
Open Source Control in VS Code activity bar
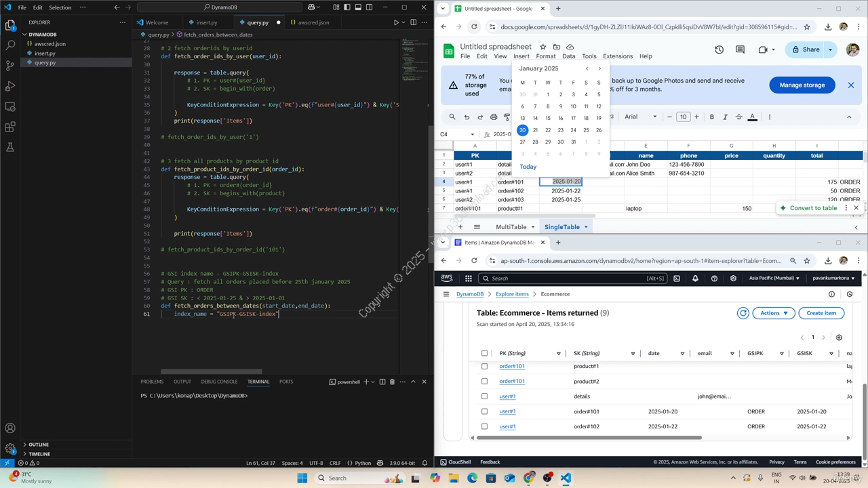10,66
